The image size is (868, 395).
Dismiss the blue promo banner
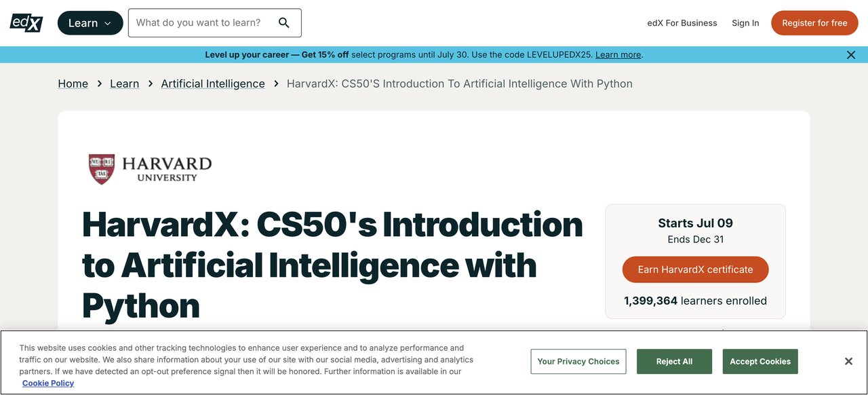click(x=851, y=55)
